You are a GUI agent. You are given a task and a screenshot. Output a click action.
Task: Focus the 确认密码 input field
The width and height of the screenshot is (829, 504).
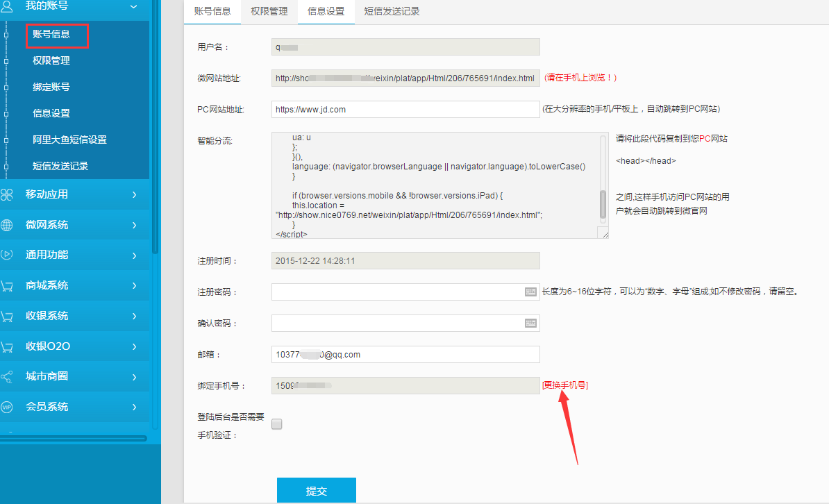point(405,323)
